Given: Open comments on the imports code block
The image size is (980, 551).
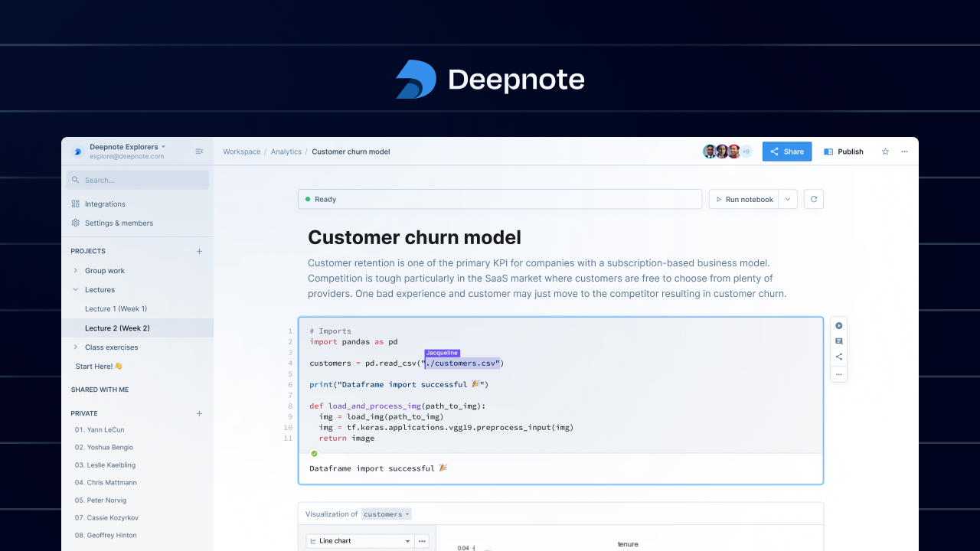Looking at the screenshot, I should pos(838,341).
